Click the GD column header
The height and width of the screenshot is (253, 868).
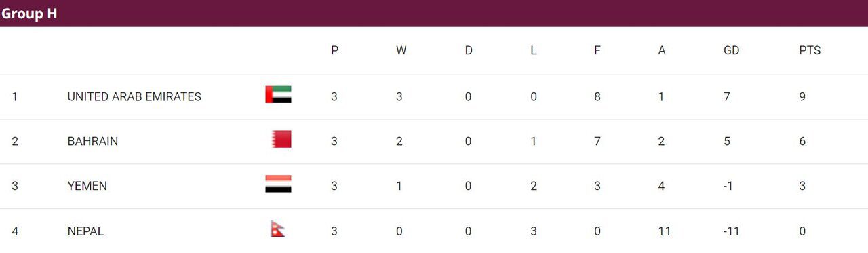tap(731, 51)
